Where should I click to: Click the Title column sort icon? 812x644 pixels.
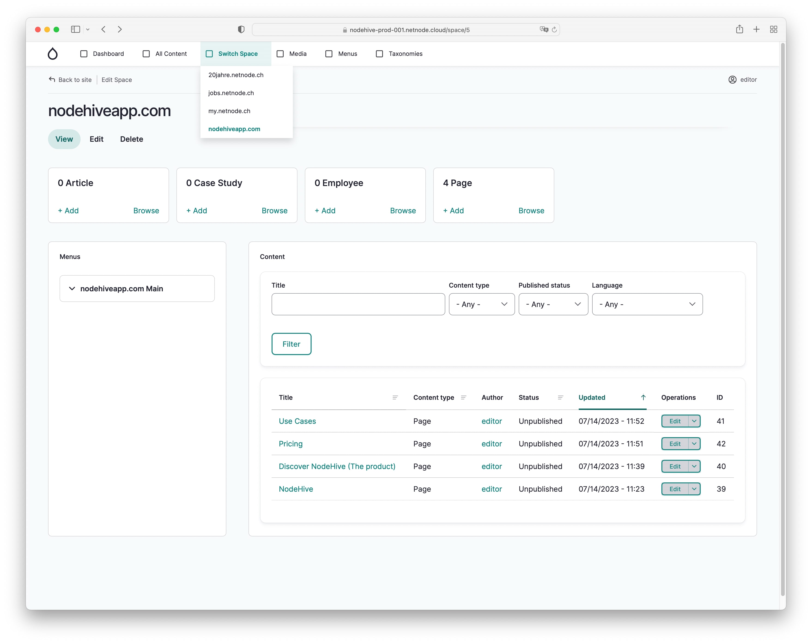(x=395, y=397)
